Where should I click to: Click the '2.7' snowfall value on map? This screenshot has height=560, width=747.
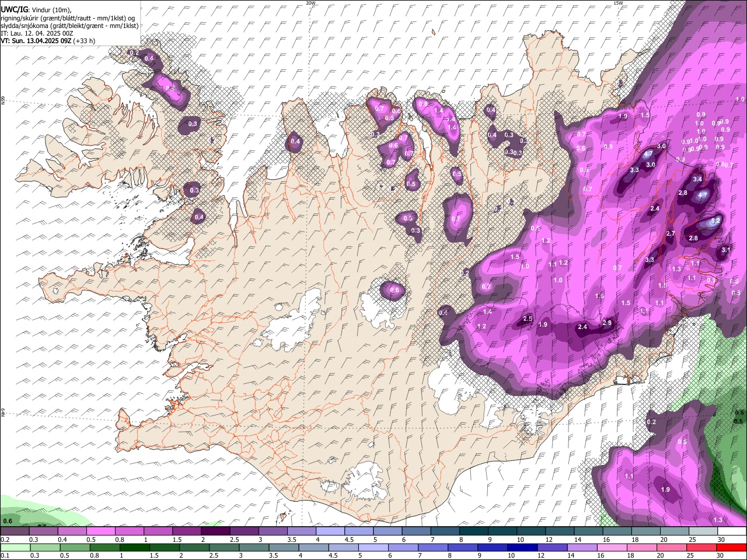(x=671, y=234)
